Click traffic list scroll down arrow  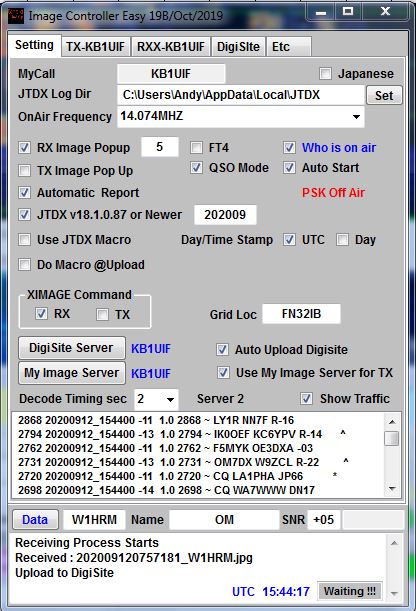[392, 489]
